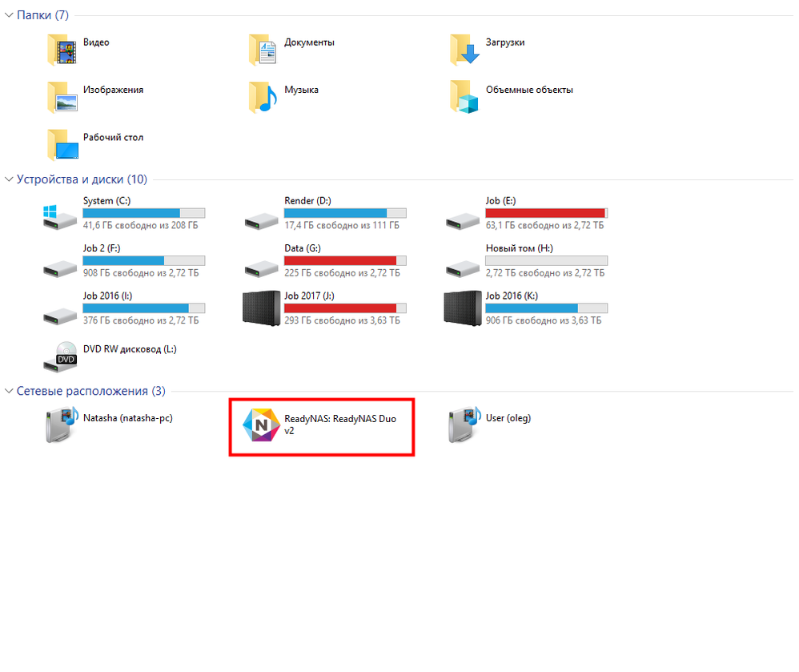Screen dimensions: 799x672
Task: Click text '376 ГБ свободно из 2,72 ТБ'
Action: coord(141,320)
